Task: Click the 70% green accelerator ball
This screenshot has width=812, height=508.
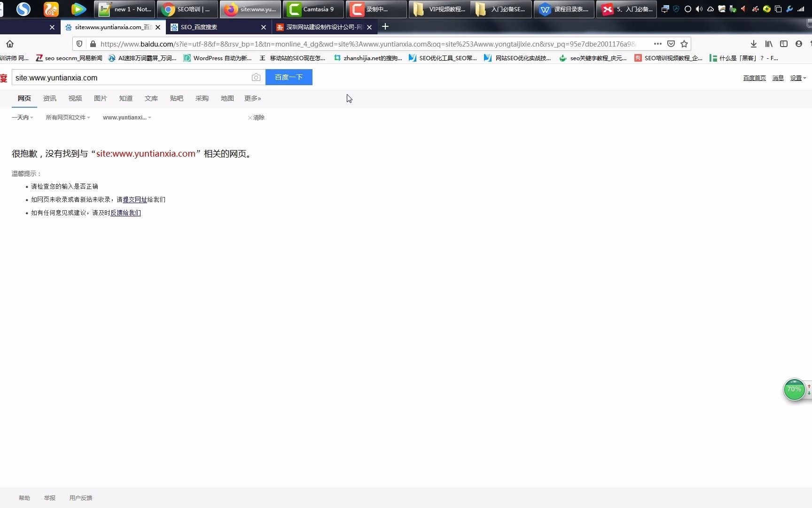Action: pos(794,389)
